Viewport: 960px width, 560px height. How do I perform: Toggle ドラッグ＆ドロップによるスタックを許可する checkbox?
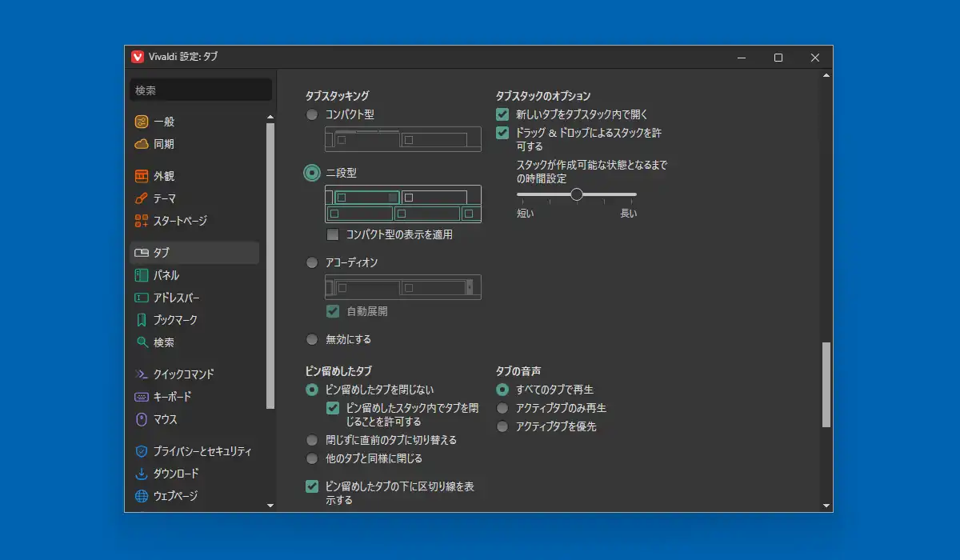click(502, 133)
